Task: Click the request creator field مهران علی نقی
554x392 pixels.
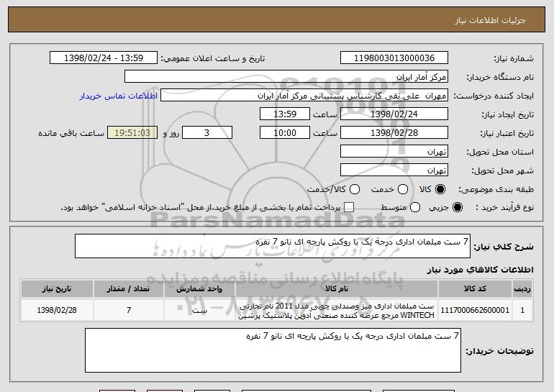Action: click(304, 96)
